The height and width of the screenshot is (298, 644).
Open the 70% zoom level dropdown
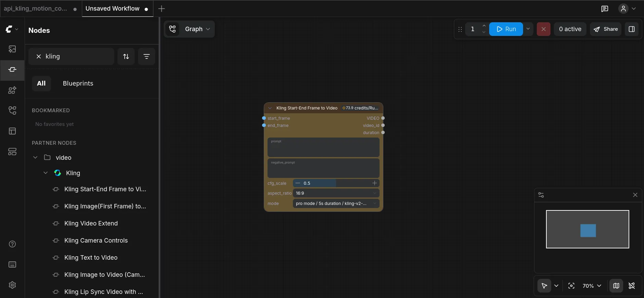[x=592, y=286]
